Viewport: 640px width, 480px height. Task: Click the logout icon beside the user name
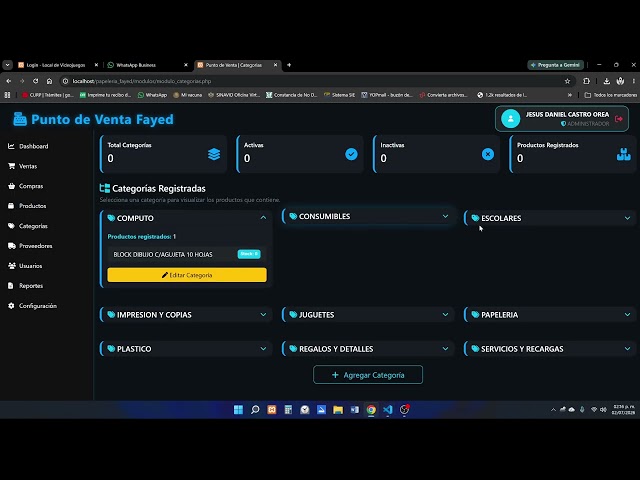[x=619, y=119]
